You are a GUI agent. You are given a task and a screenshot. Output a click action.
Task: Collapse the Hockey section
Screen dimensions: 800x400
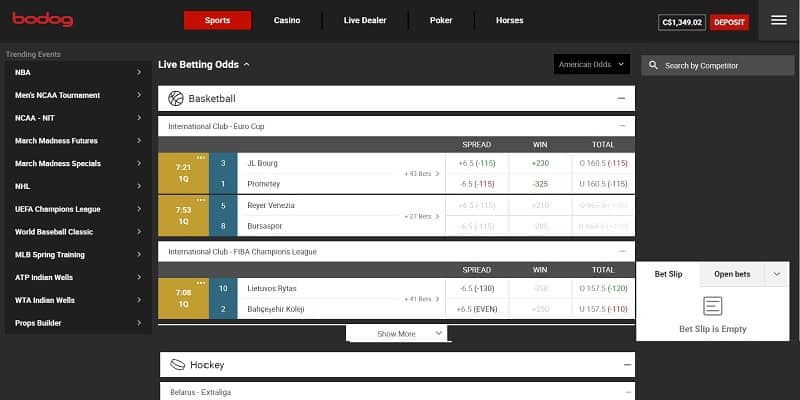(x=627, y=365)
